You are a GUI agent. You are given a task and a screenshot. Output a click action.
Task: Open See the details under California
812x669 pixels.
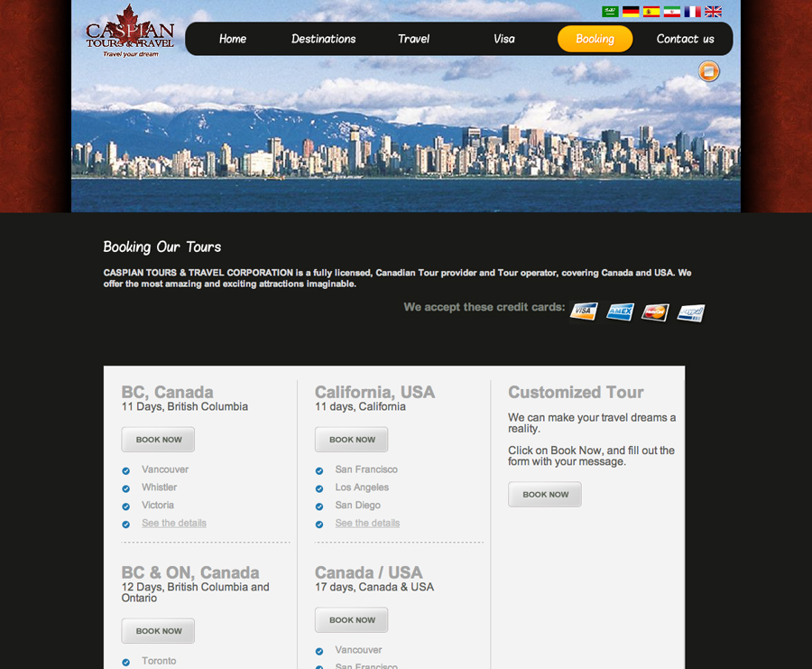367,524
